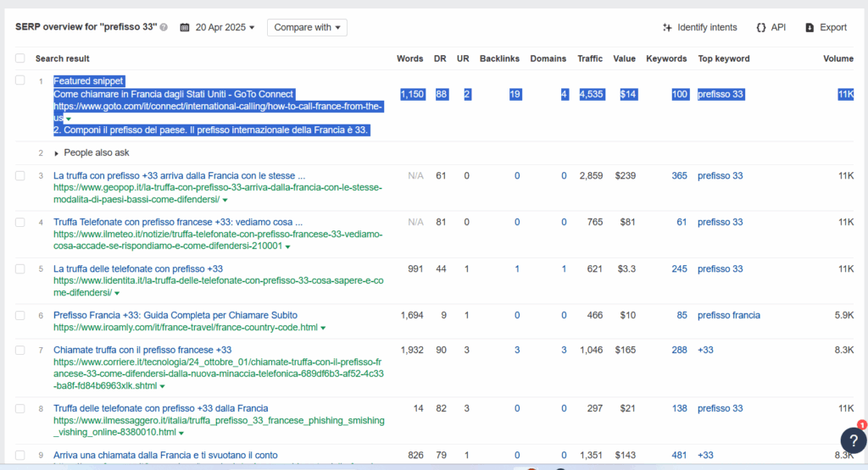Click the Top keyword column header
Screen dimensions: 868x470
click(724, 58)
